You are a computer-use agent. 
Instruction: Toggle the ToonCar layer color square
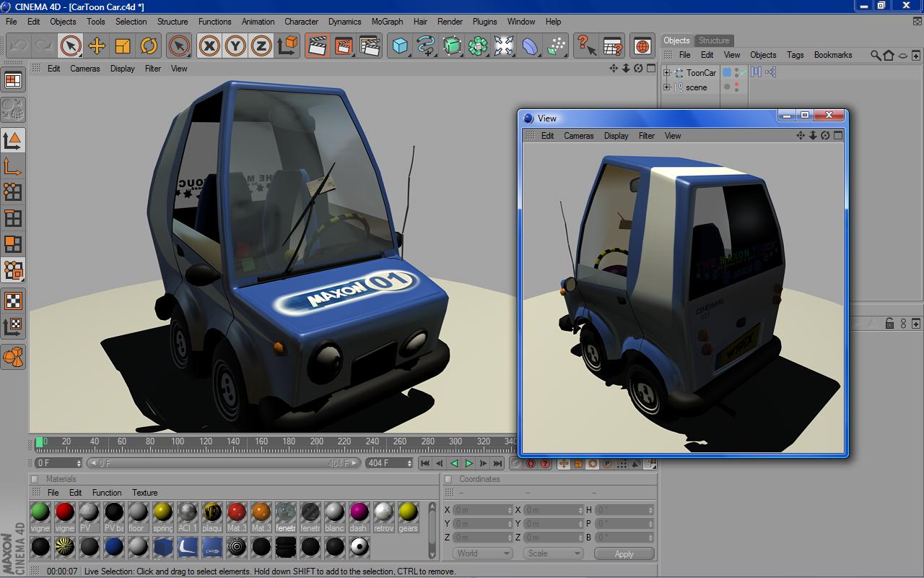[727, 73]
